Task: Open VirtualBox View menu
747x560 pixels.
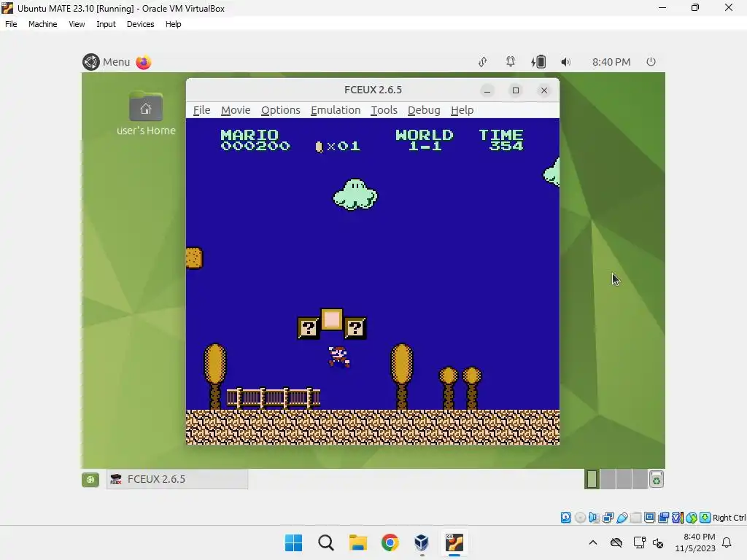Action: tap(77, 24)
